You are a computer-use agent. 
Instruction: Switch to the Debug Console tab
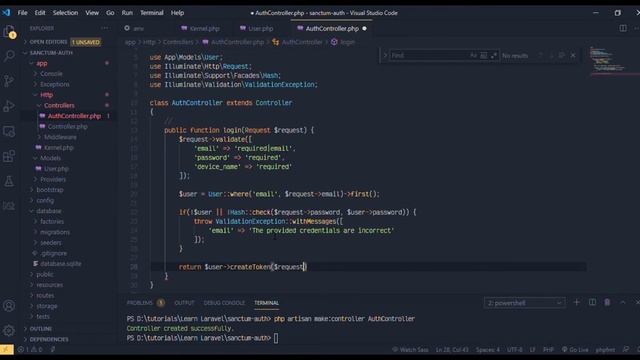pyautogui.click(x=224, y=302)
